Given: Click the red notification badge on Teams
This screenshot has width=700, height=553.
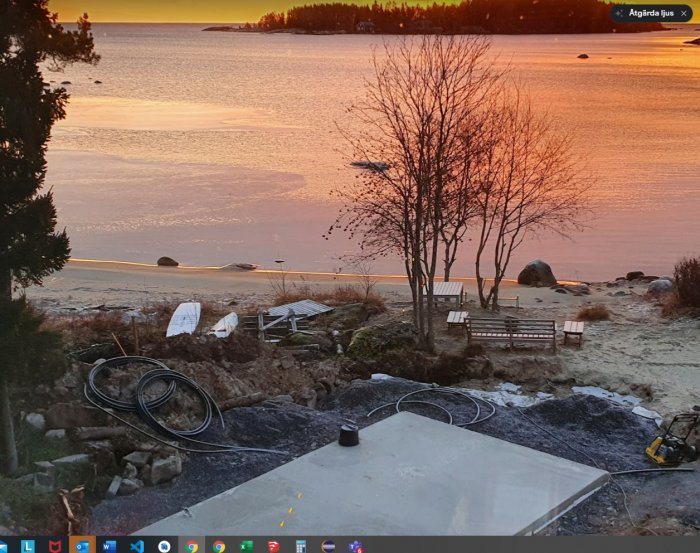Looking at the screenshot, I should pyautogui.click(x=359, y=550).
